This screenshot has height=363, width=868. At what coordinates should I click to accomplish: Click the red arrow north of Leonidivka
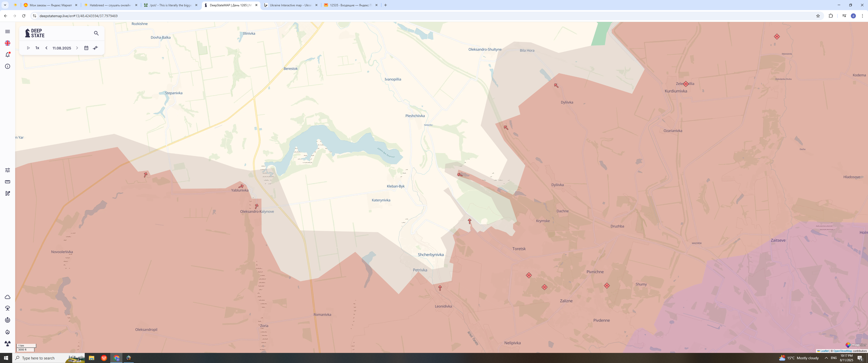click(x=440, y=288)
